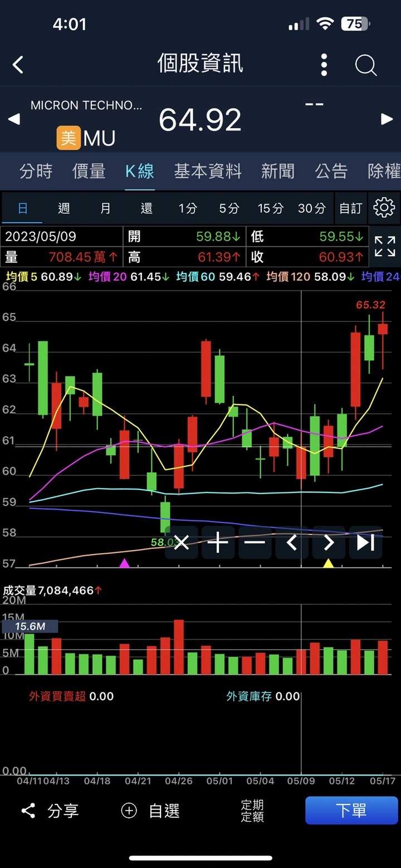Tap the 均價 5 yellow indicator

pos(43,276)
